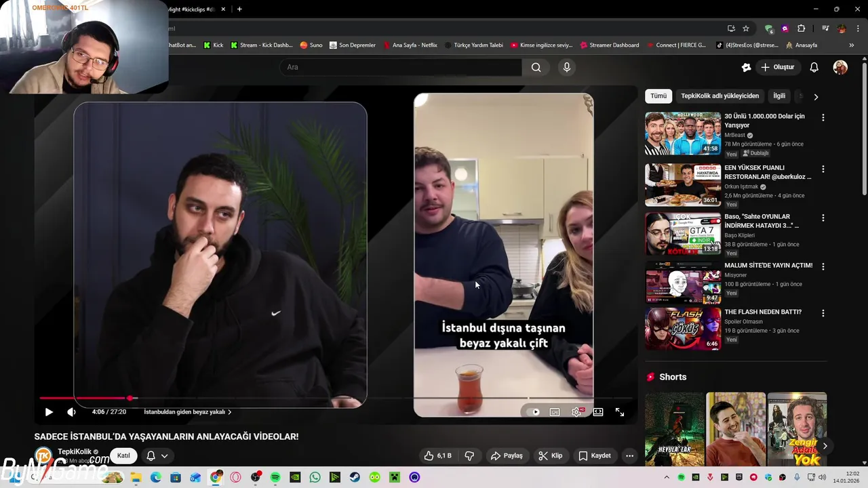
Task: Open Baso 'Sahte OYUNLAR İNDİRMEK' thumbnail
Action: [x=683, y=234]
